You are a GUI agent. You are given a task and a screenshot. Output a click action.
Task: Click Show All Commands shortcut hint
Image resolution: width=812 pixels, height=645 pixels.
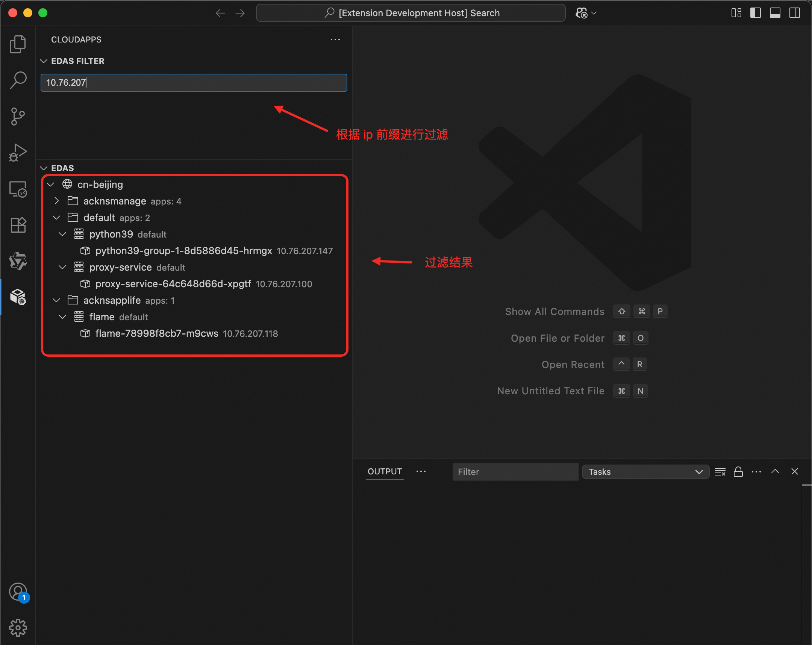(554, 311)
